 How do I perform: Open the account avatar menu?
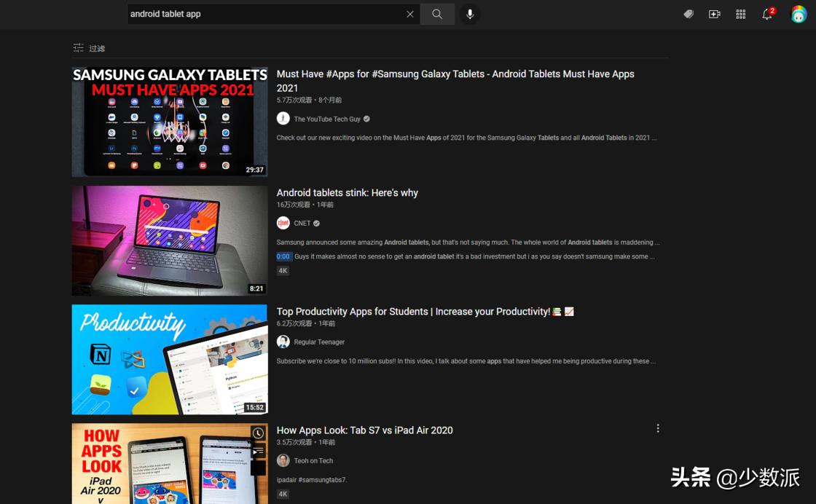tap(799, 14)
